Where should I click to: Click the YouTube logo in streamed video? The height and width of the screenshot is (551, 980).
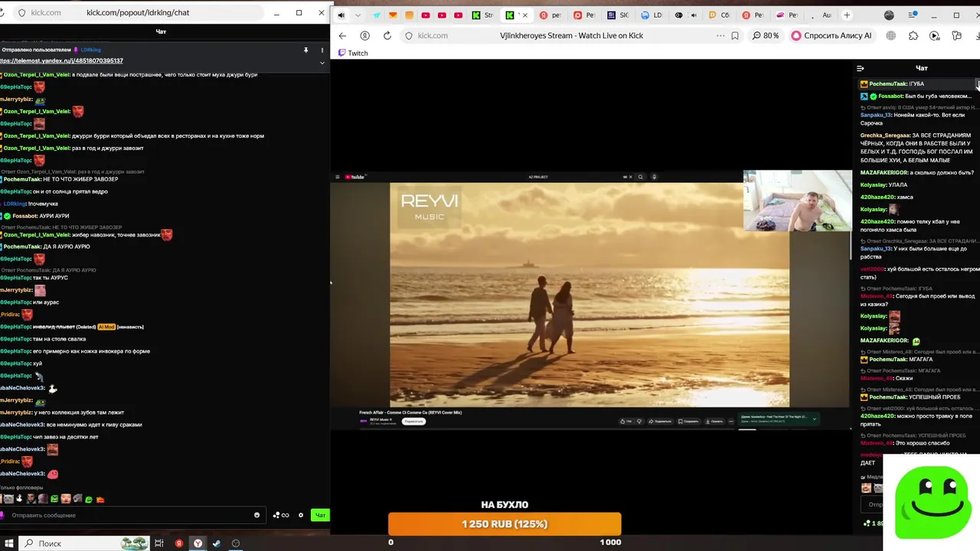pyautogui.click(x=354, y=177)
